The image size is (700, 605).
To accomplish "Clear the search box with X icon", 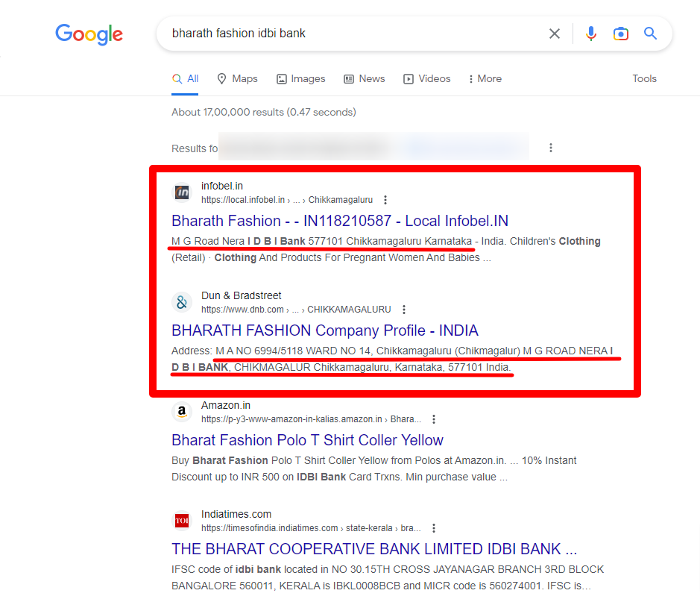I will 555,34.
